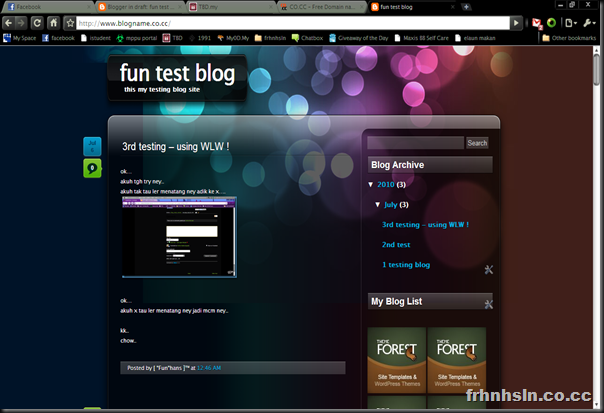Edit Blog Archive widget via wrench icon

pos(488,270)
